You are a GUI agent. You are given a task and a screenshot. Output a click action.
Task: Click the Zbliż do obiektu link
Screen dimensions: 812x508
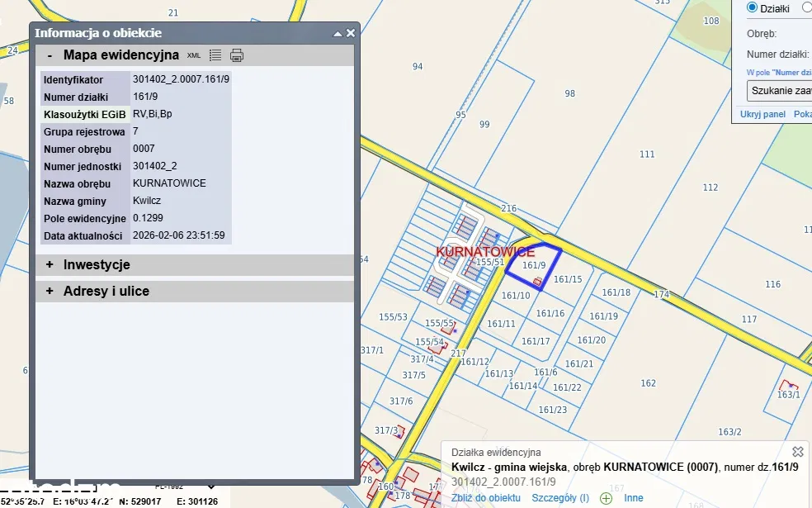[x=486, y=498]
